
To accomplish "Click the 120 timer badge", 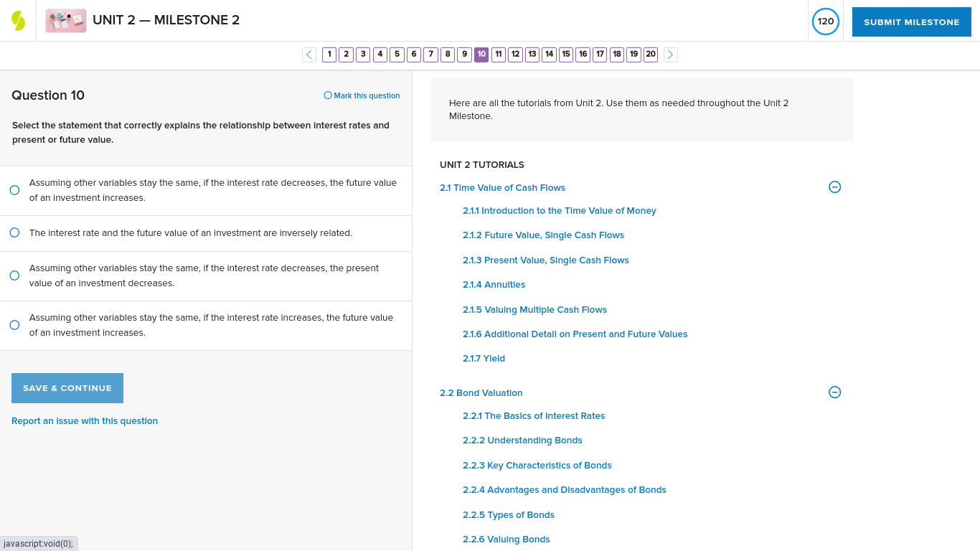I will [825, 21].
